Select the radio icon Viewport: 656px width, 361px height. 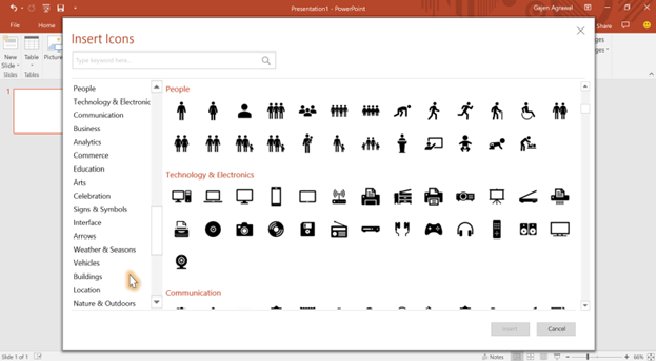click(339, 229)
